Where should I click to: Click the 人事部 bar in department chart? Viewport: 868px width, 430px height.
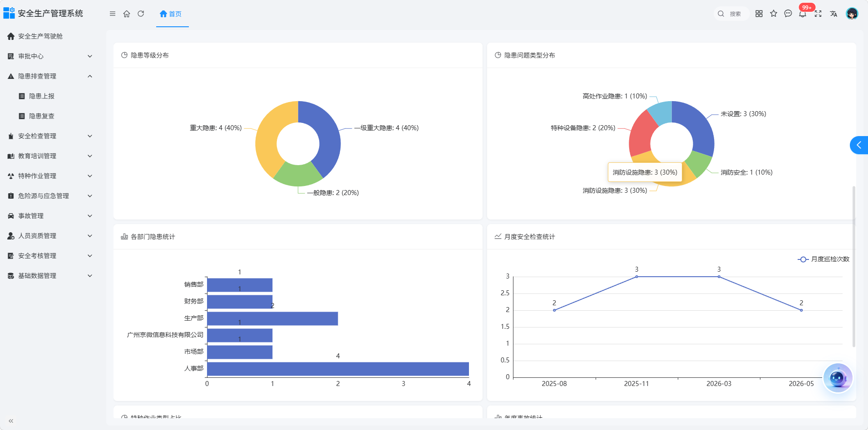point(338,369)
